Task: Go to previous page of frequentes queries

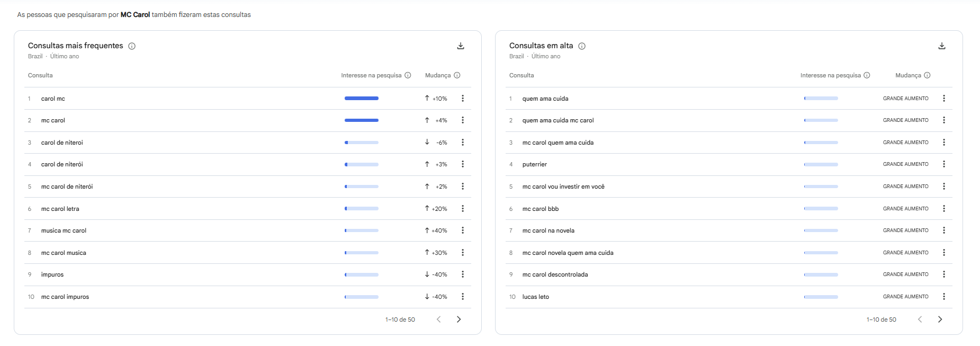Action: [438, 320]
